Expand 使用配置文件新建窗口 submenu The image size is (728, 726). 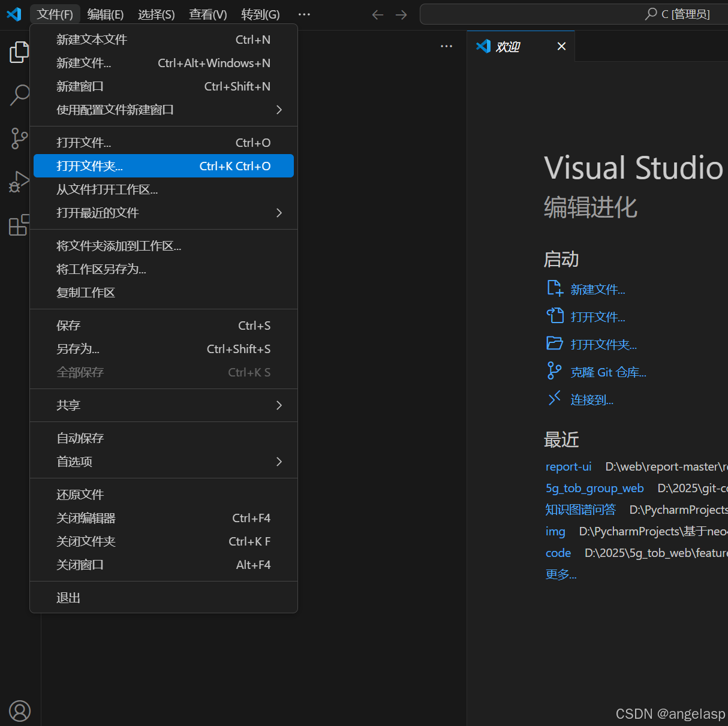[164, 110]
